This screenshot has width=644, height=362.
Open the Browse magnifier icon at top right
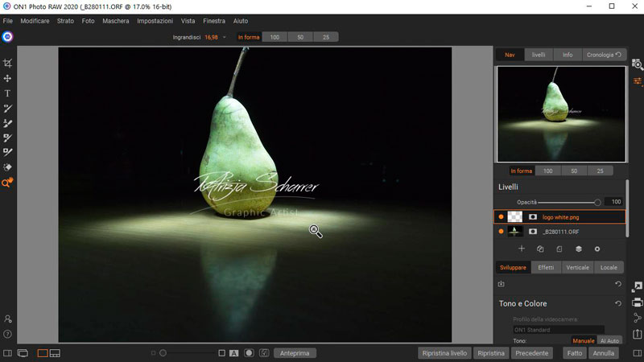point(638,64)
